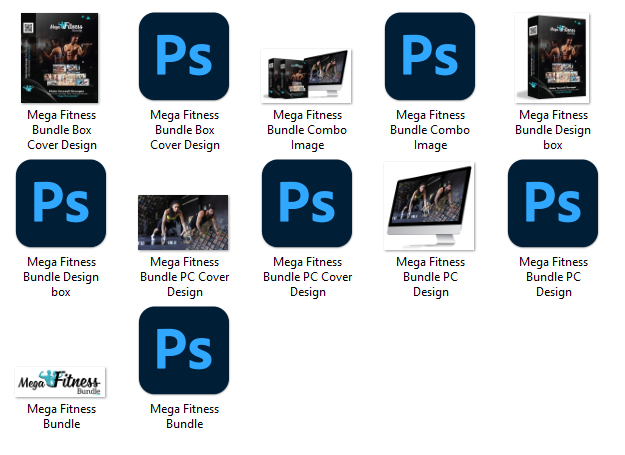Open the combo boxes-and-monitor image thumbnail
Screen dimensions: 625x455
(306, 76)
